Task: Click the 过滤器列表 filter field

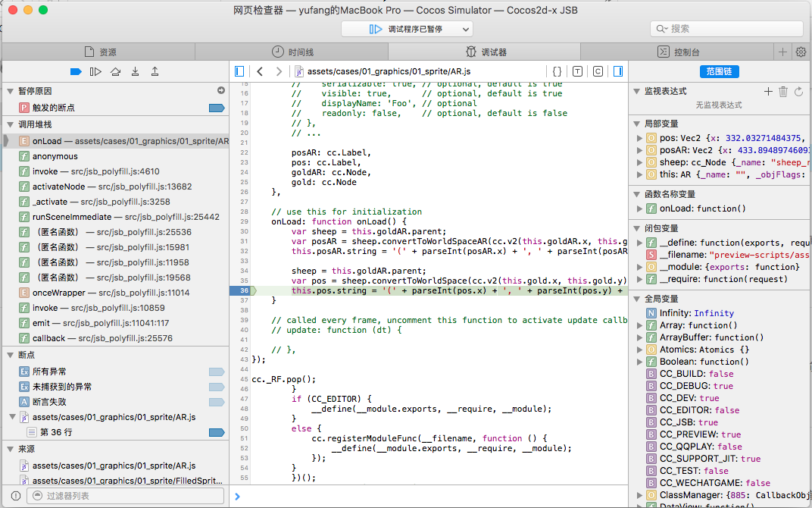Action: tap(125, 496)
